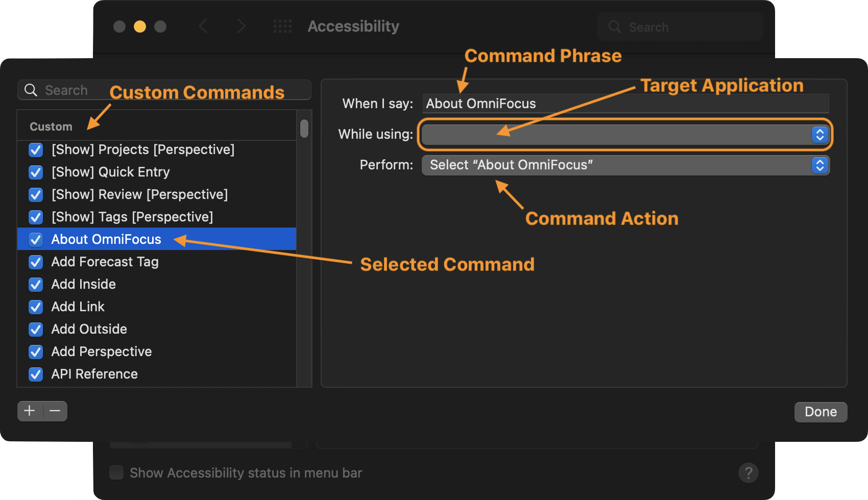868x500 pixels.
Task: Select the Add Link row
Action: point(157,307)
